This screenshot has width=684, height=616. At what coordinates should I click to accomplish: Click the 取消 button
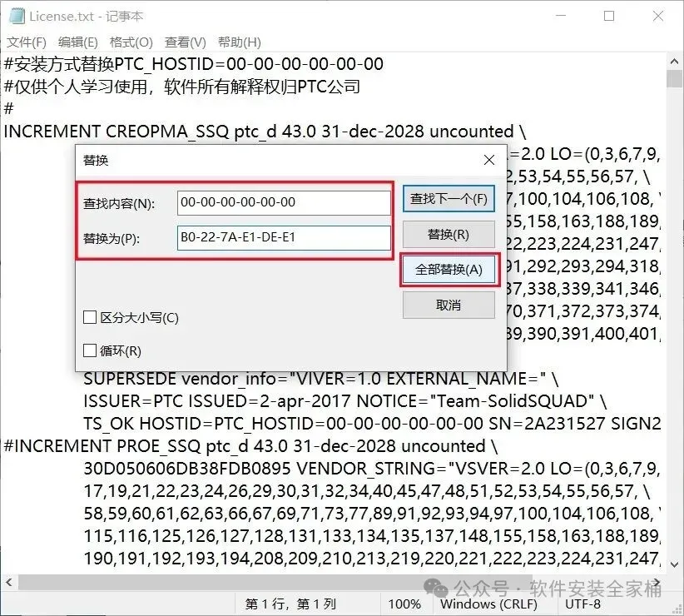[x=449, y=305]
